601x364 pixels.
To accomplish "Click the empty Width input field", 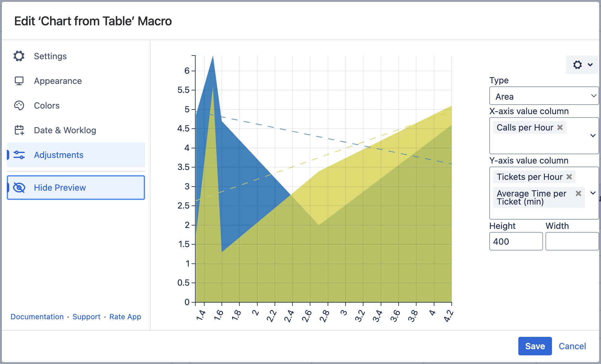I will coord(572,241).
